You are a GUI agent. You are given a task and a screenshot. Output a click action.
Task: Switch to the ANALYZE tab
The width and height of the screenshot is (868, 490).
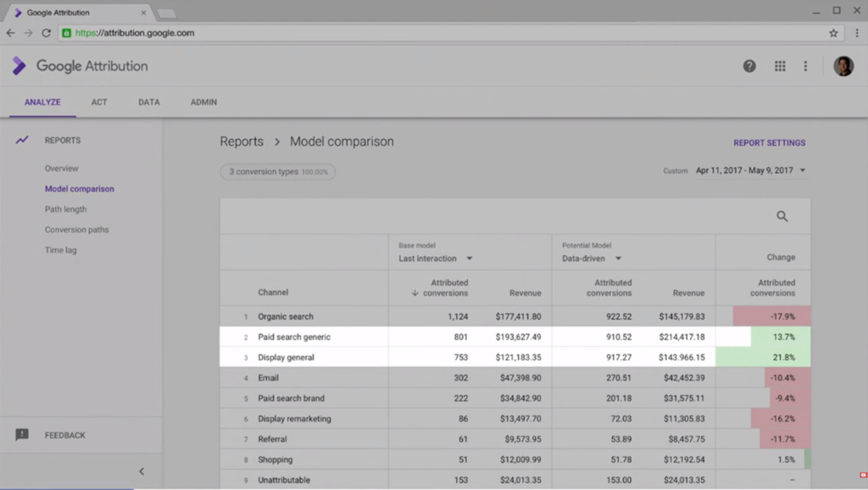[42, 103]
